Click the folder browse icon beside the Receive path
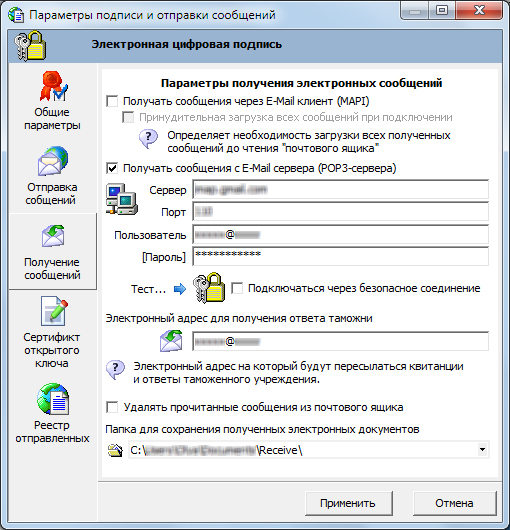This screenshot has height=530, width=510. pyautogui.click(x=115, y=450)
